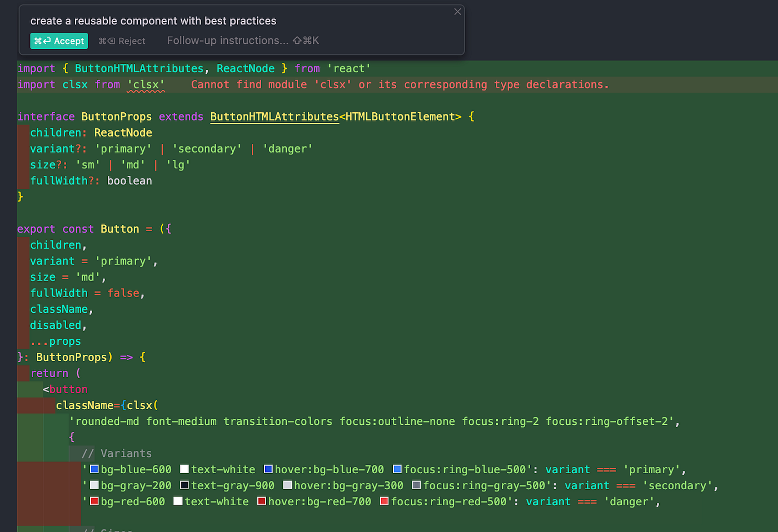Click the bg-blue-600 color swatch
This screenshot has width=778, height=532.
pos(94,469)
